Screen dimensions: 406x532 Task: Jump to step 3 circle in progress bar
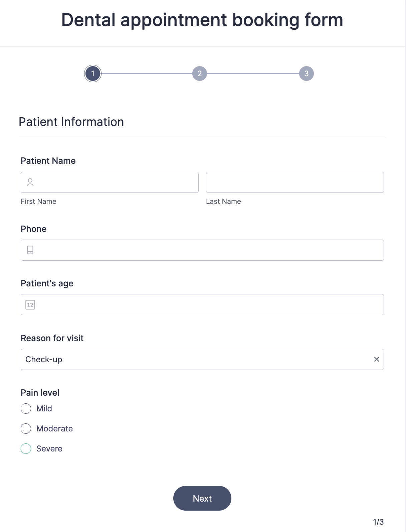(307, 74)
